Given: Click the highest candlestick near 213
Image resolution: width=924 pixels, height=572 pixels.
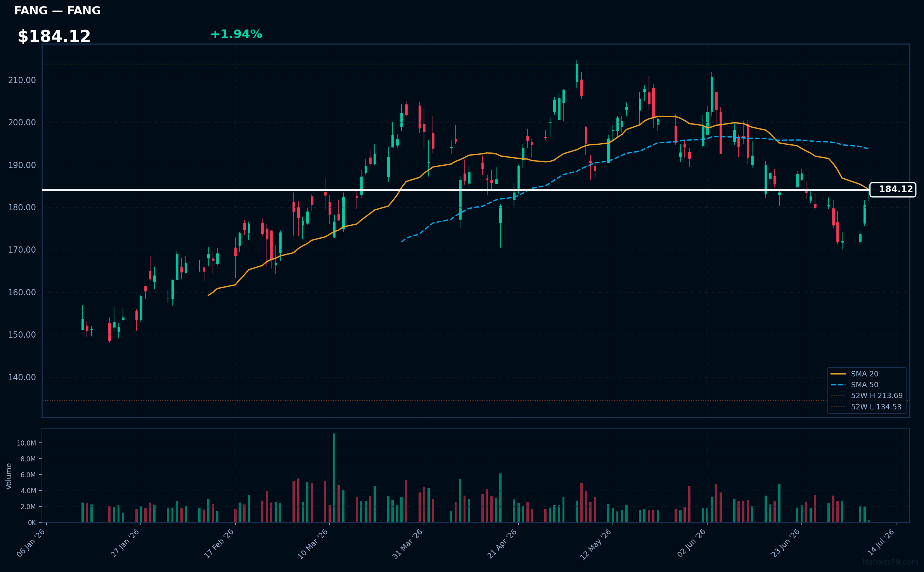Looking at the screenshot, I should pos(577,73).
